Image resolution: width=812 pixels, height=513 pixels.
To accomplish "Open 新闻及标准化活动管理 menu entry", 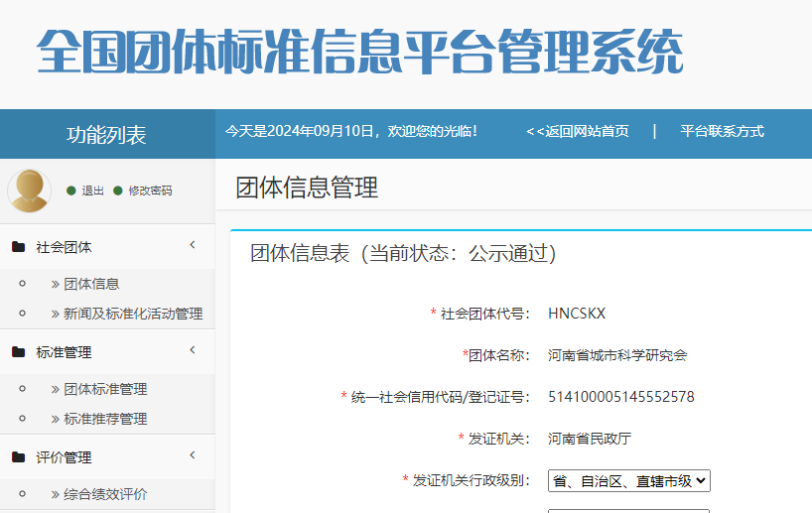I will (133, 314).
